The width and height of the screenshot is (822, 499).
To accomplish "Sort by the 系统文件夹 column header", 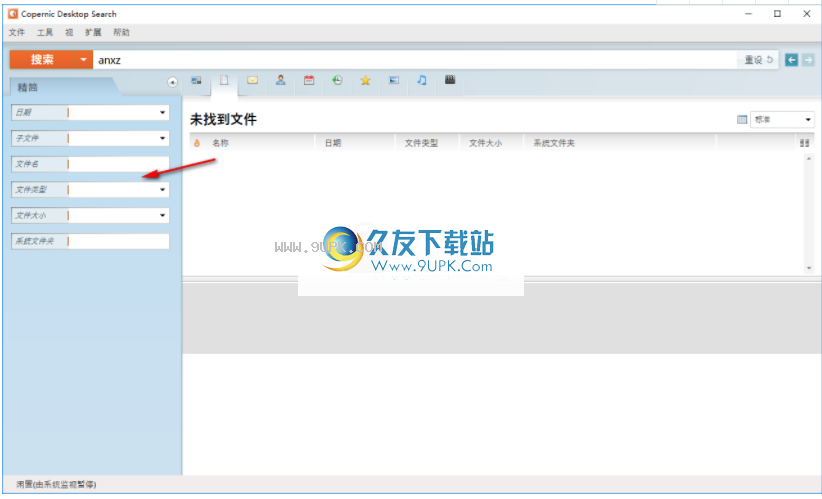I will [554, 143].
